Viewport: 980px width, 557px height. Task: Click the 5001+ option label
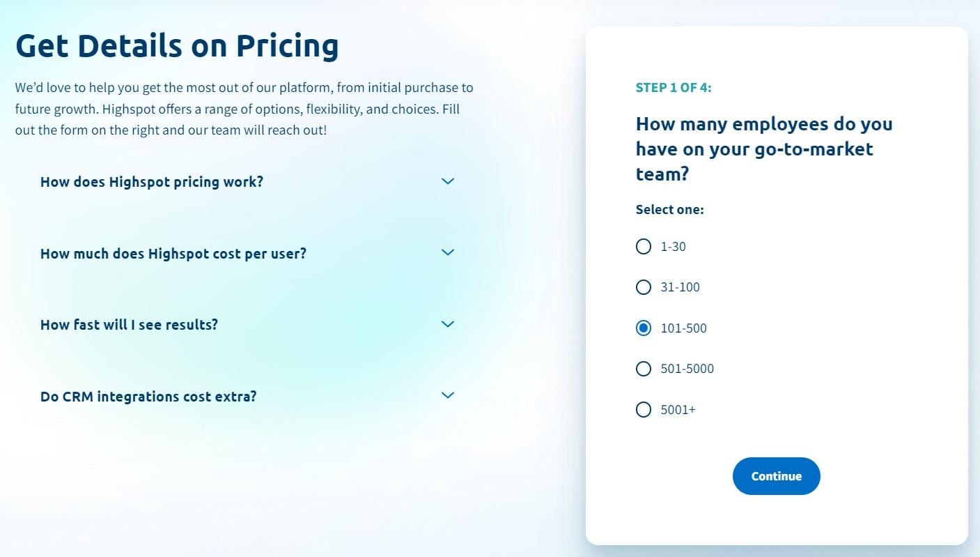coord(678,410)
